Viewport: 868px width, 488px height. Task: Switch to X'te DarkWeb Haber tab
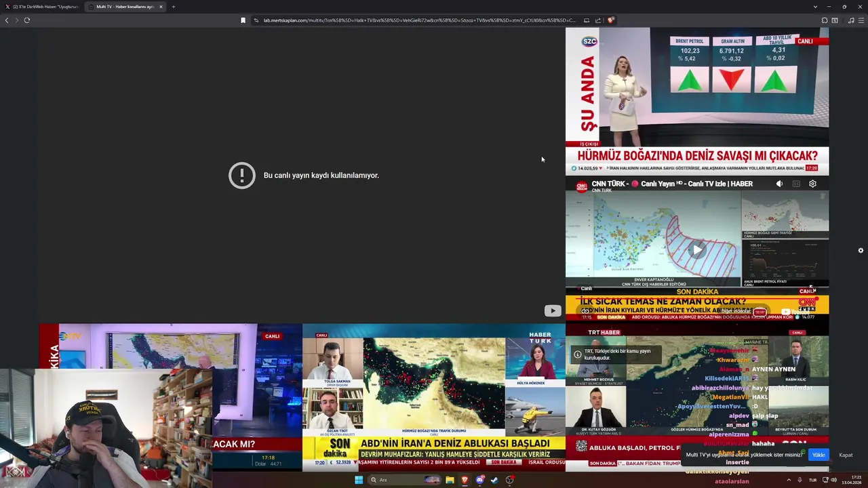point(42,7)
